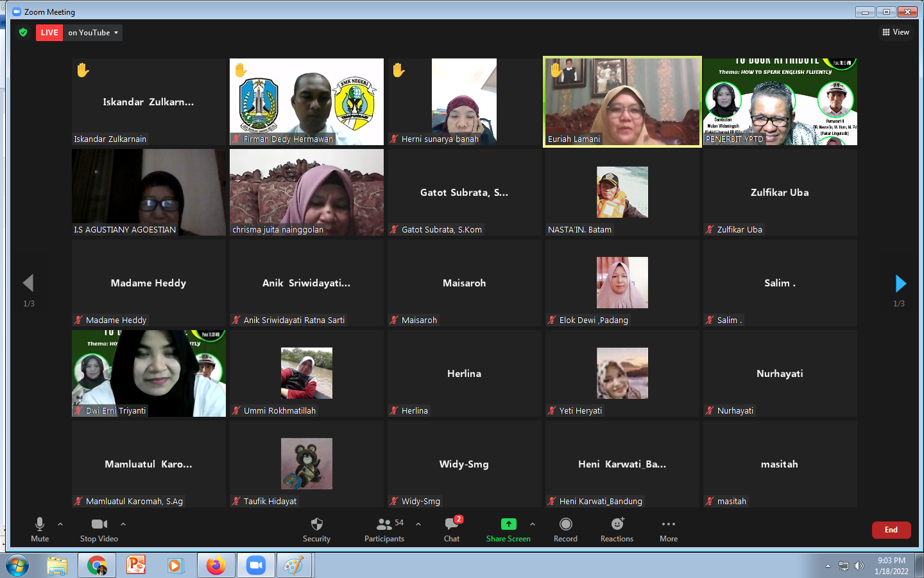The image size is (924, 578).
Task: Open the More options menu
Action: point(669,530)
